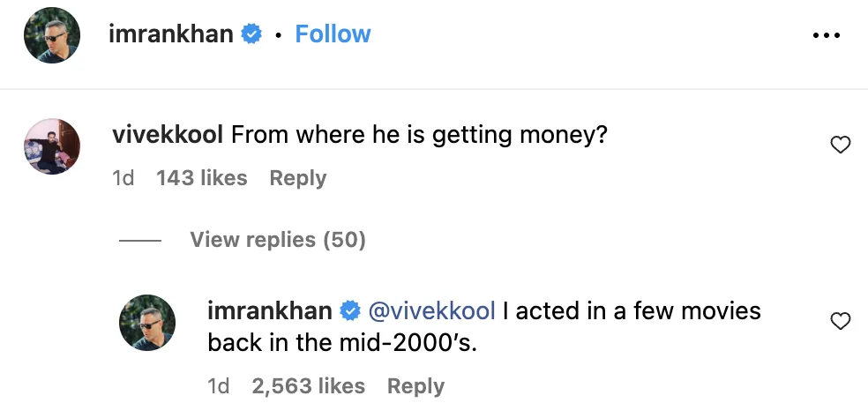View the 2,563 likes list

[x=308, y=386]
